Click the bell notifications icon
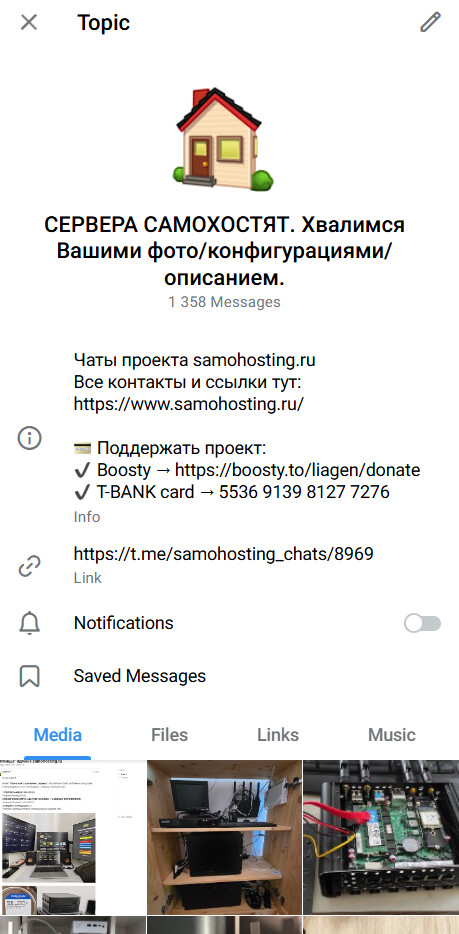Image resolution: width=459 pixels, height=934 pixels. (29, 623)
